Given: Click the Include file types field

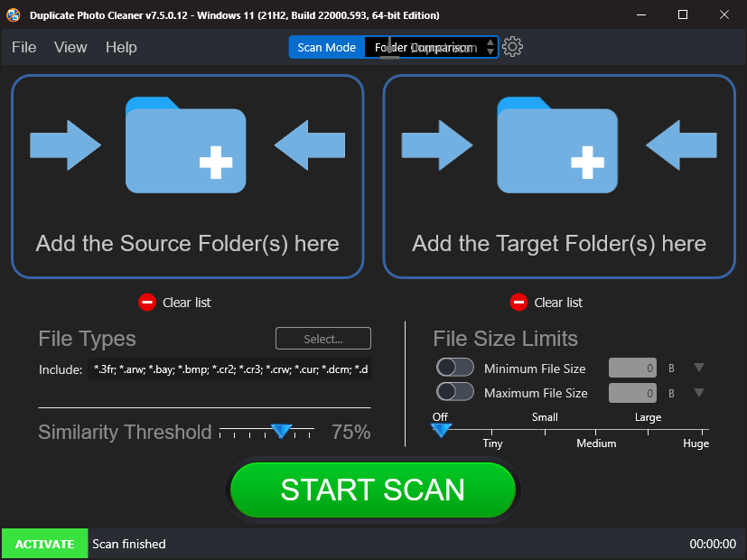Looking at the screenshot, I should (229, 369).
